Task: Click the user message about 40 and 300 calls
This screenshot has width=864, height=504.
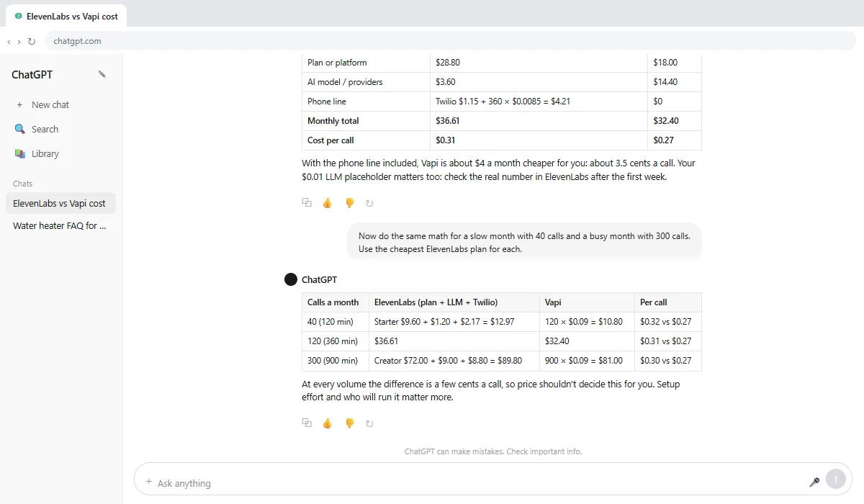Action: 524,242
